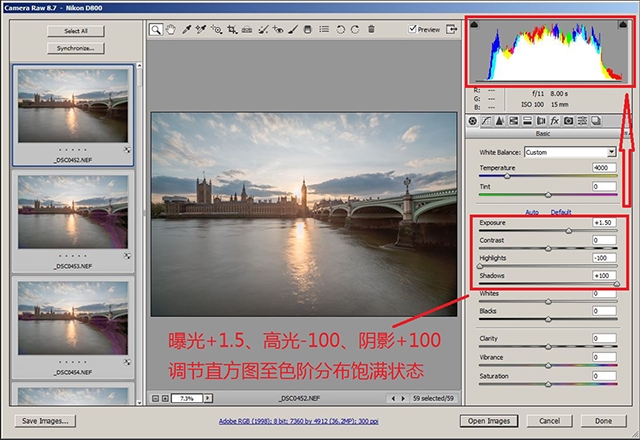
Task: Toggle full screen mode icon
Action: pos(451,30)
